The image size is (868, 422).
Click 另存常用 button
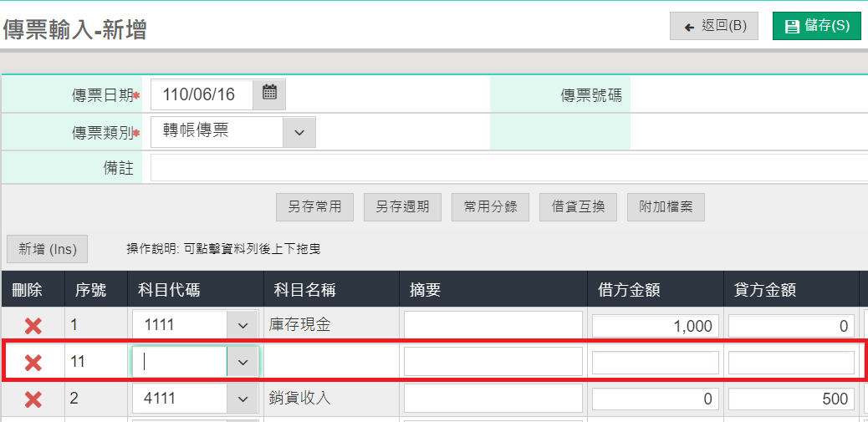pos(314,207)
